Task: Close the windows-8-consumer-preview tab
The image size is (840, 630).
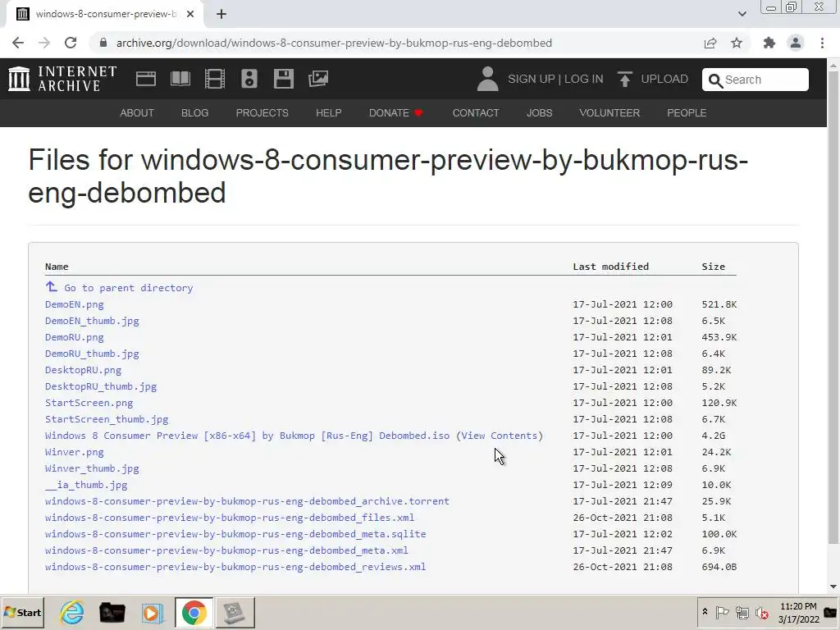Action: coord(190,14)
